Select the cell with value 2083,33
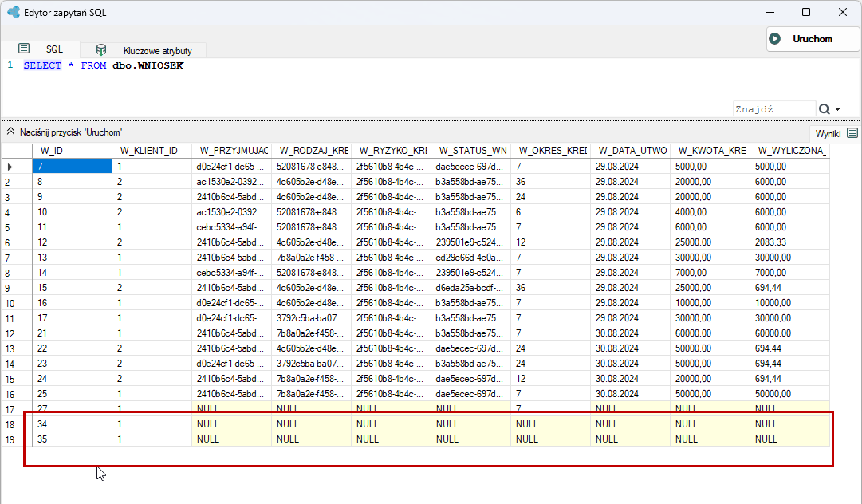 pos(789,242)
